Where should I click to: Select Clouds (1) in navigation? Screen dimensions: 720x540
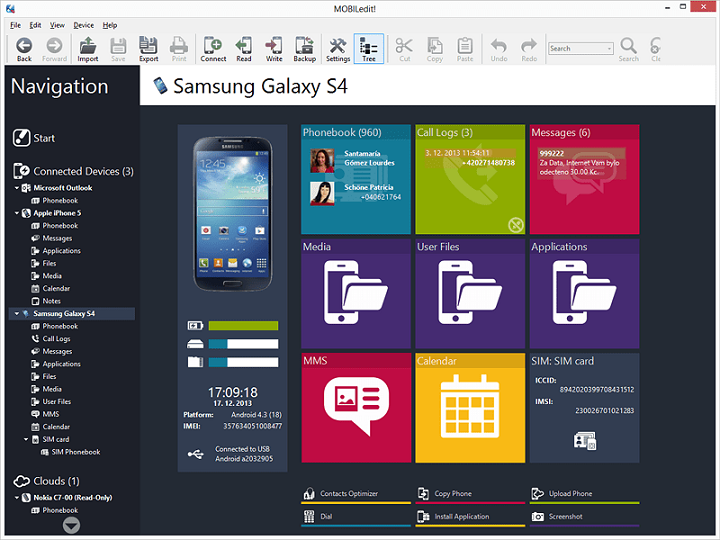click(46, 481)
